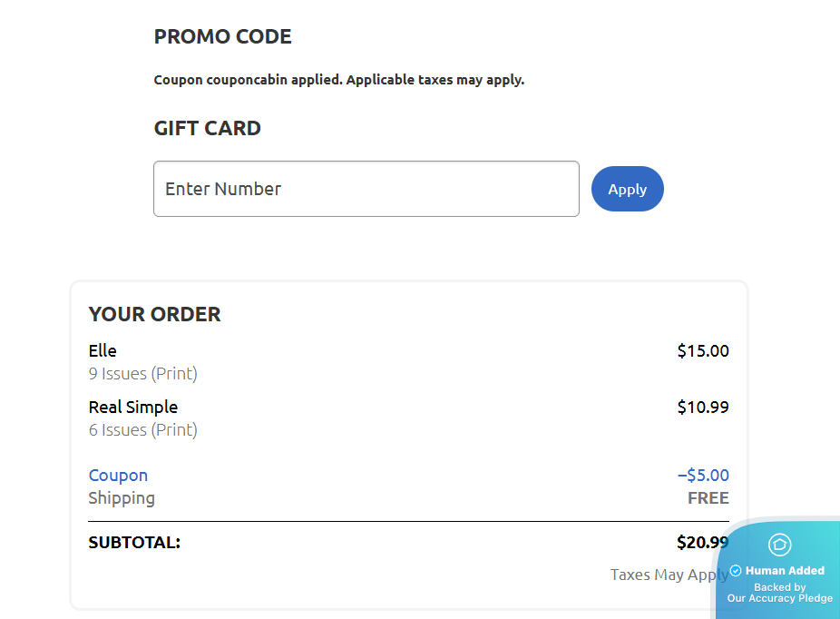Click the 9 Issues (Print) text
The height and width of the screenshot is (619, 840).
(142, 373)
